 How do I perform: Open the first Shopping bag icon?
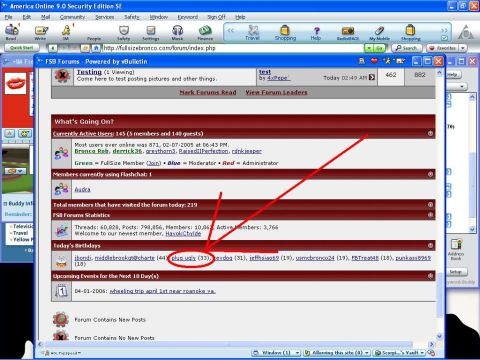(285, 30)
